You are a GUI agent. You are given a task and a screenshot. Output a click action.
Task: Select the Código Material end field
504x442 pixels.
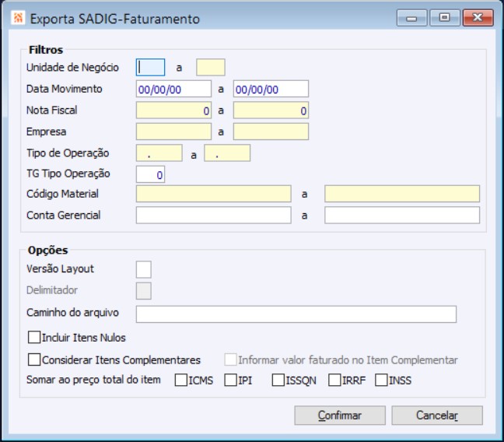point(402,194)
